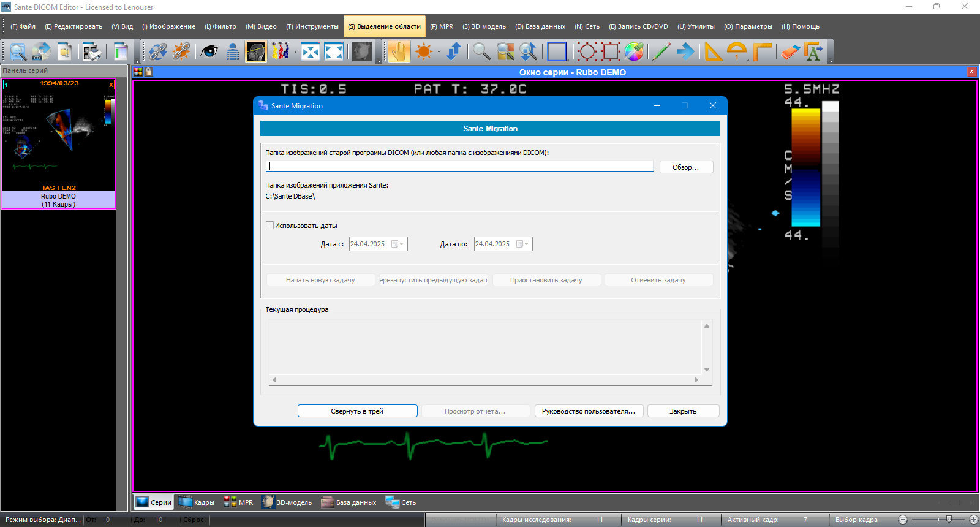Viewport: 980px width, 527px height.
Task: Switch to the База данных bottom tab
Action: click(349, 502)
